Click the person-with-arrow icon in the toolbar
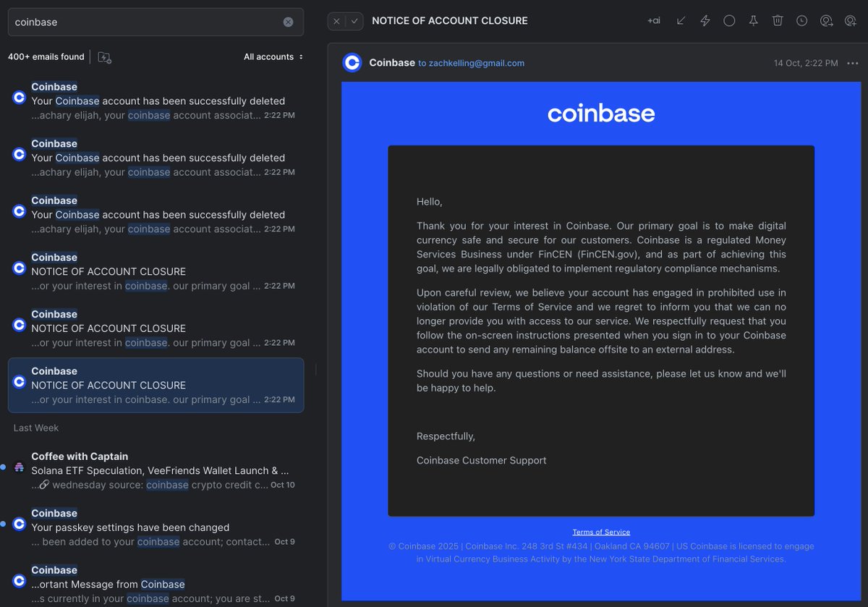This screenshot has height=607, width=868. (826, 21)
